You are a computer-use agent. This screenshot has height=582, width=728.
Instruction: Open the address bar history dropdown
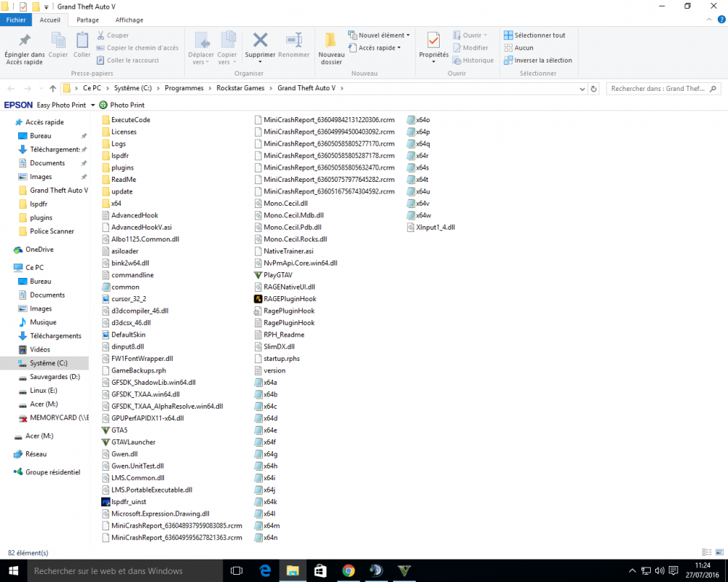(582, 89)
